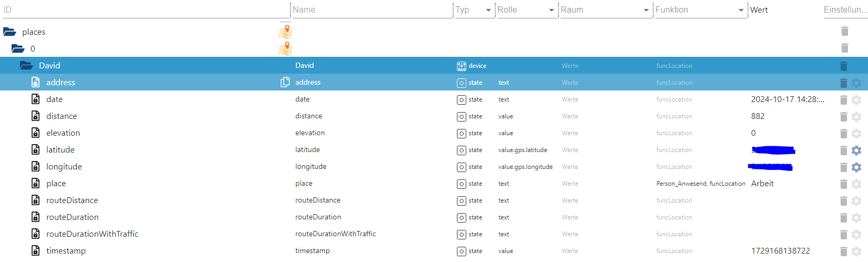
Task: Open settings gear for address row
Action: point(856,83)
